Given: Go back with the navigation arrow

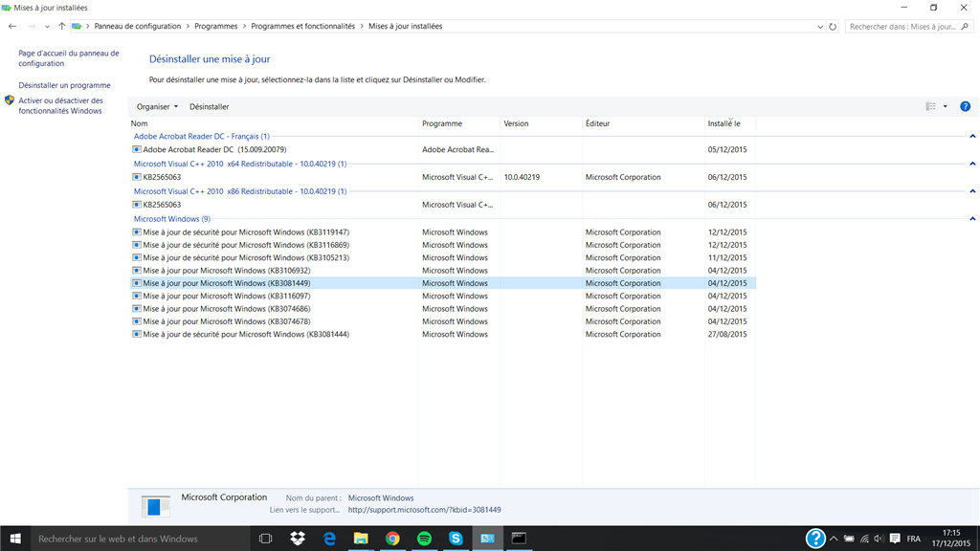Looking at the screenshot, I should 11,26.
